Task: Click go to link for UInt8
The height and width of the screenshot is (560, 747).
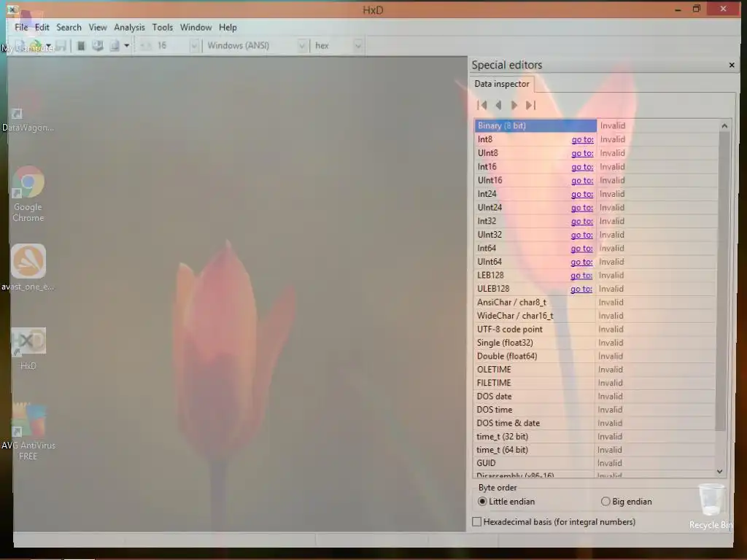Action: point(582,153)
